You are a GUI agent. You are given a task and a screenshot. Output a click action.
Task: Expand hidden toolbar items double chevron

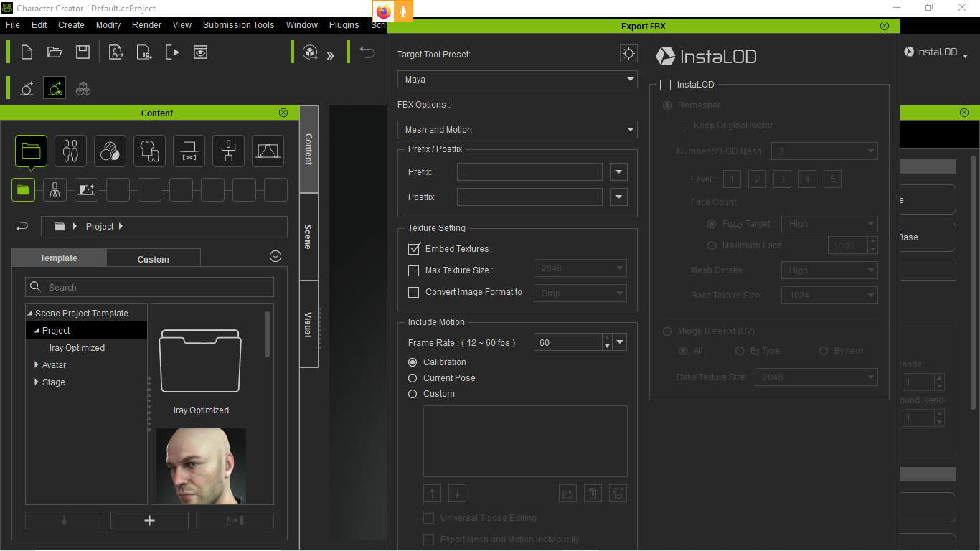click(x=330, y=55)
